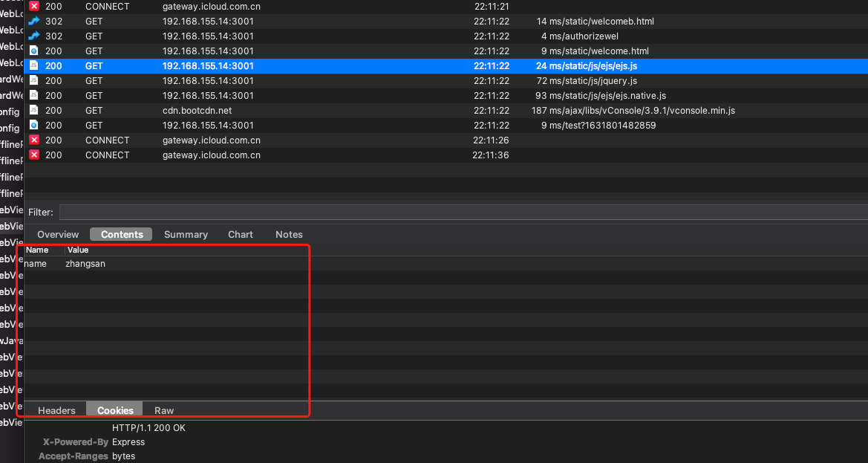
Task: Click the JS file icon for jquery.js
Action: tap(33, 80)
